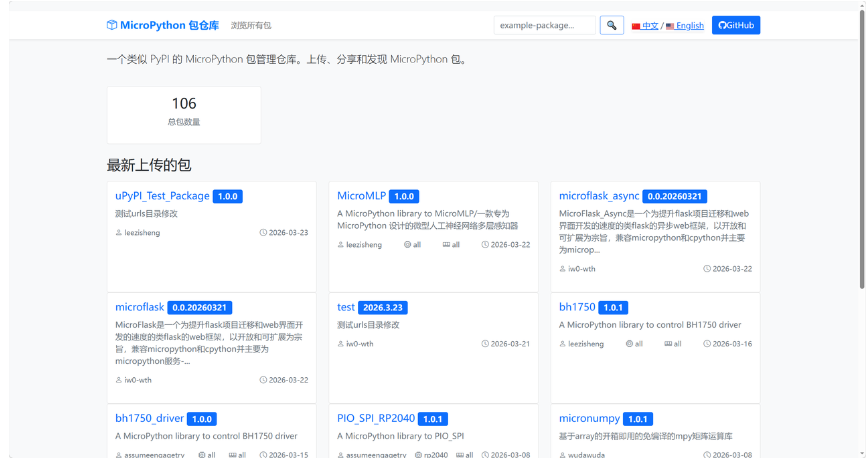This screenshot has height=474, width=867.
Task: Click the author icon on microflask_async card
Action: tap(562, 269)
